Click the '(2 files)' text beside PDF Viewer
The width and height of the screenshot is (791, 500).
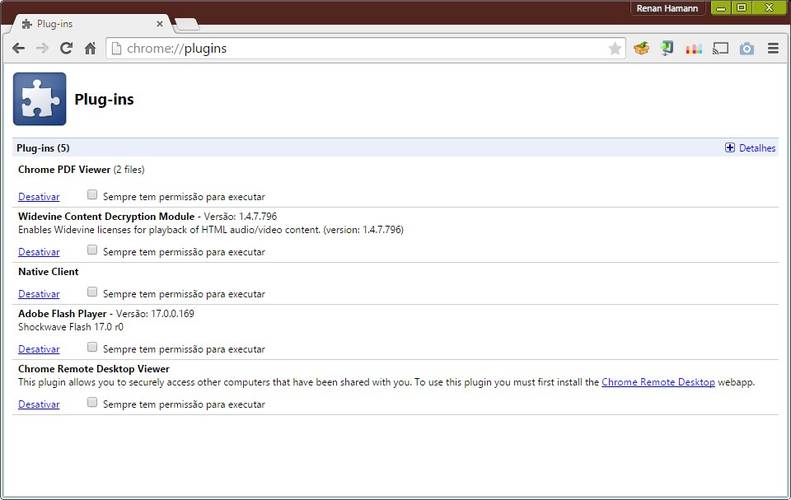129,170
